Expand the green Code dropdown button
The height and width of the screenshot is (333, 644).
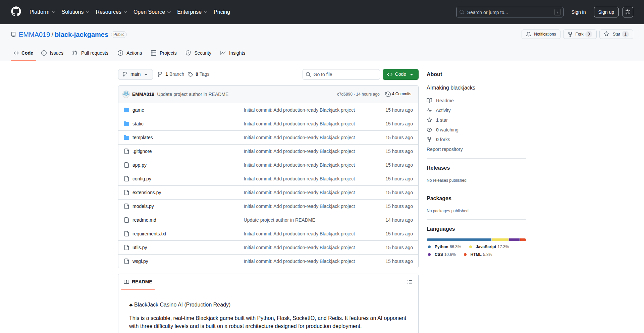[400, 74]
